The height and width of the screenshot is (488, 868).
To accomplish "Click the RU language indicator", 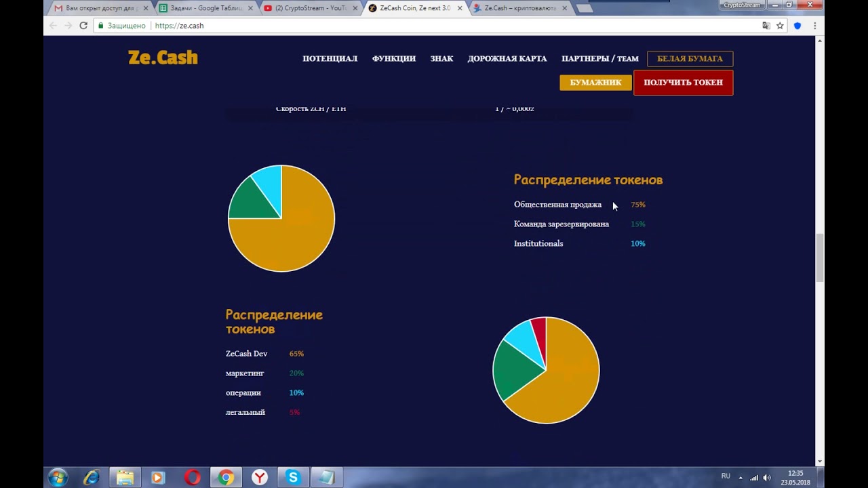I will pos(726,476).
